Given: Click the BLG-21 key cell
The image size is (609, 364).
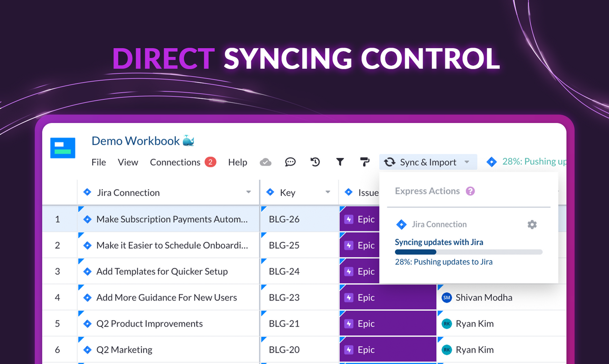Looking at the screenshot, I should [x=300, y=324].
